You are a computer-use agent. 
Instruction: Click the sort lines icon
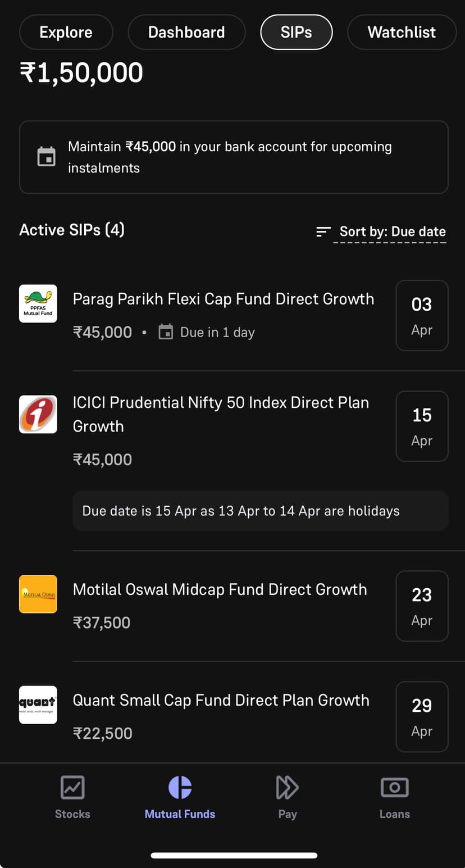click(323, 231)
